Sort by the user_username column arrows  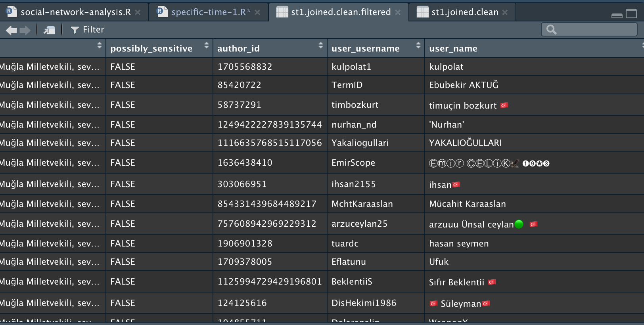coord(418,46)
